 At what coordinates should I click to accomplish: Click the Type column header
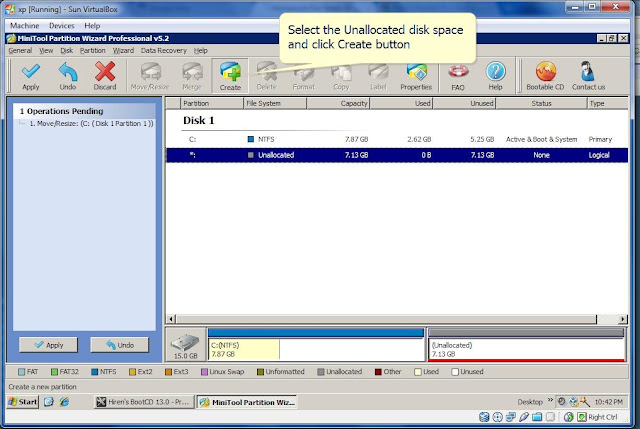click(607, 103)
